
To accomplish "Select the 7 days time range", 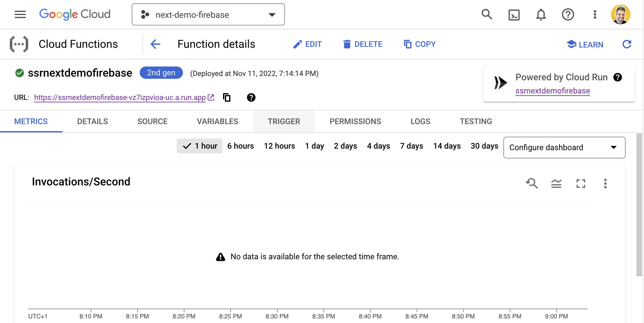I will pos(412,146).
